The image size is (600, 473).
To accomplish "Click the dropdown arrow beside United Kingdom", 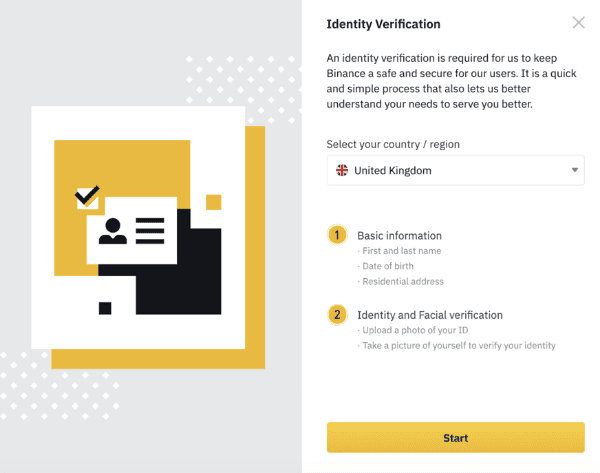I will click(x=574, y=170).
